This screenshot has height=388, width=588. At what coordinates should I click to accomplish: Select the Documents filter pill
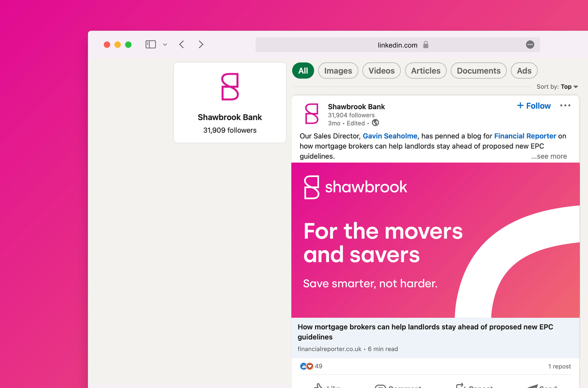click(479, 71)
